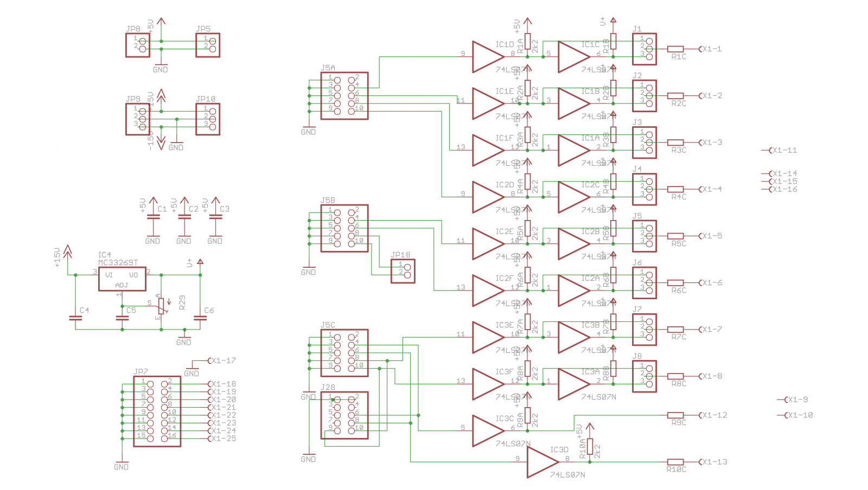Click the IC4 MC33269T voltage regulator symbol
The width and height of the screenshot is (868, 490).
(122, 279)
